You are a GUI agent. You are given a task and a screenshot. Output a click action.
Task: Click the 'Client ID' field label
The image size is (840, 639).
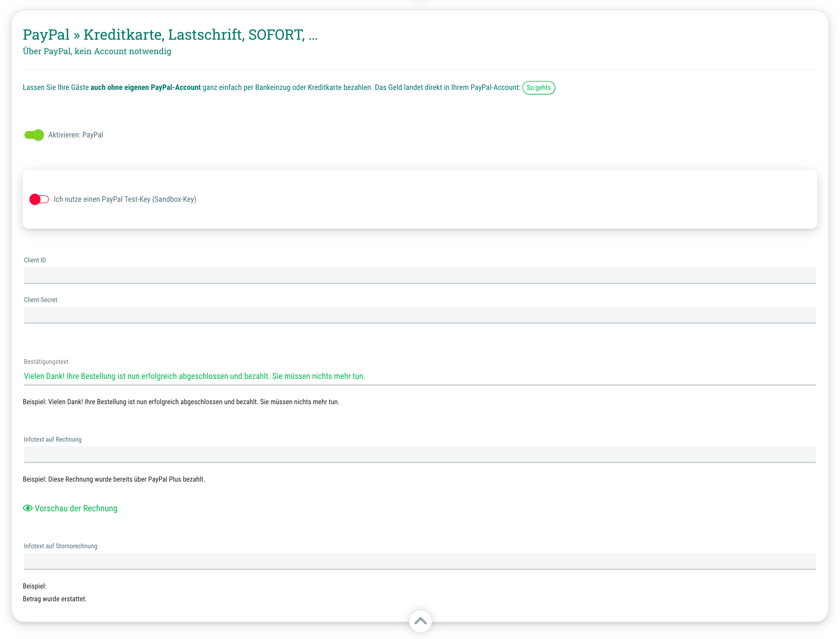click(x=35, y=260)
